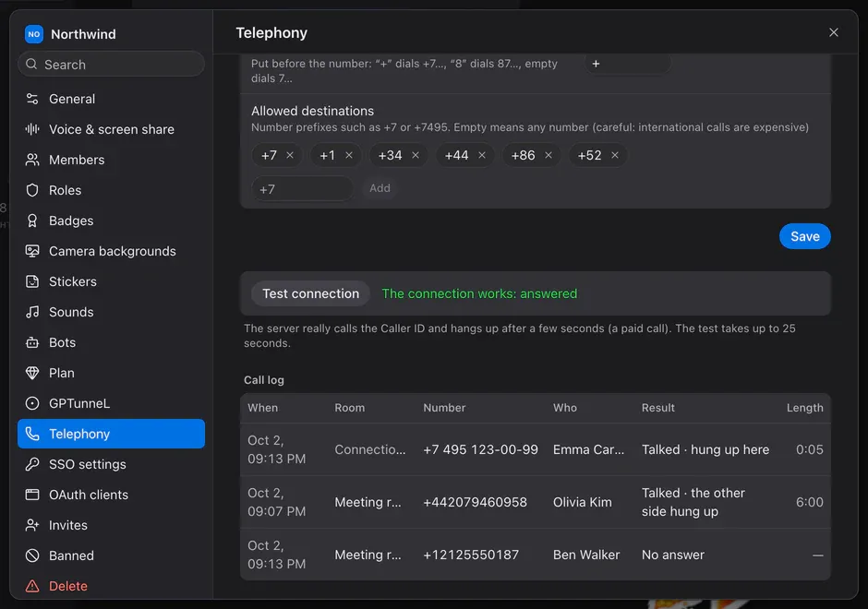Screen dimensions: 868x609
Task: Click the Sounds music note icon
Action: [x=32, y=312]
